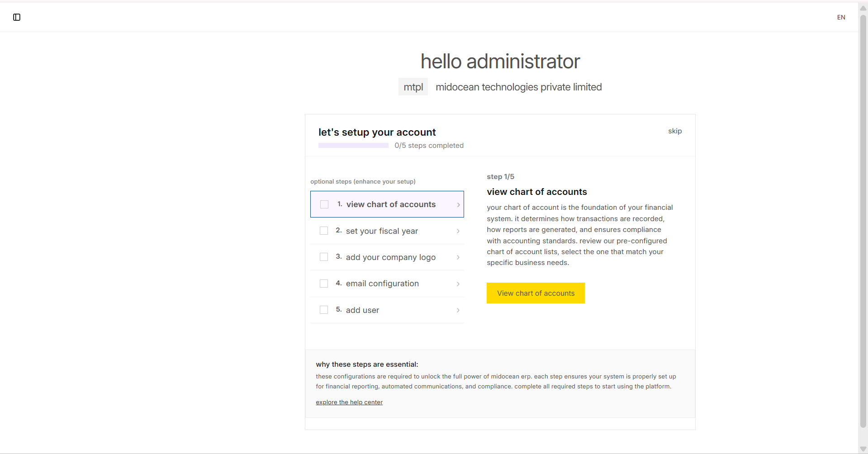Open the explore the help center link

[349, 402]
